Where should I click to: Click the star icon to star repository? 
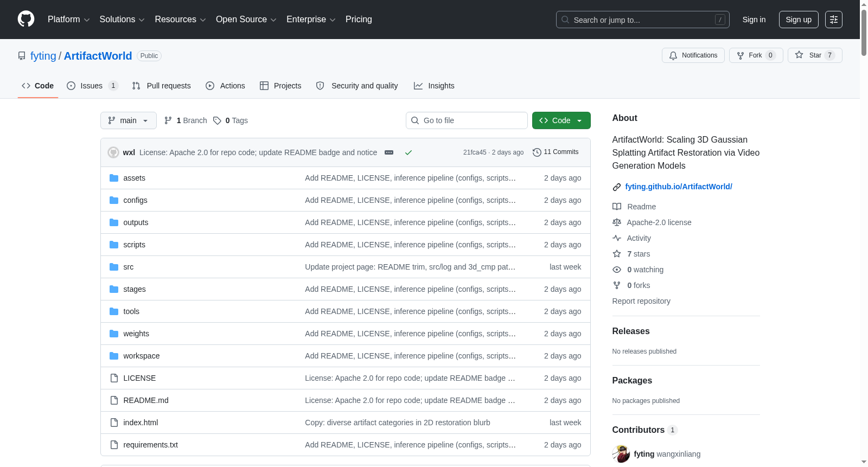point(799,55)
